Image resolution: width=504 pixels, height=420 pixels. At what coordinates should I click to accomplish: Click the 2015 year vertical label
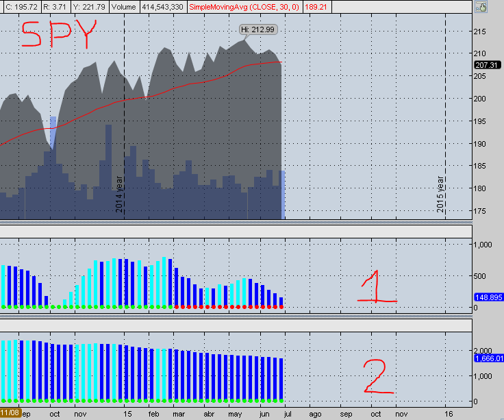[x=440, y=194]
